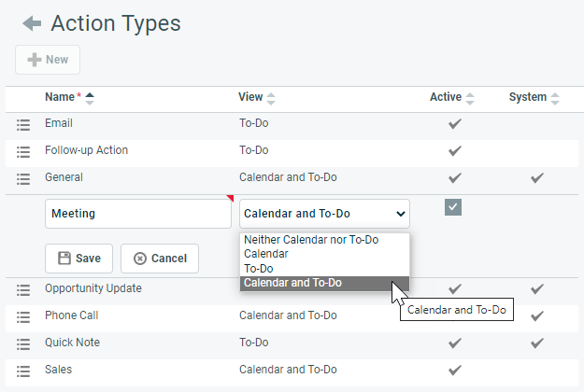Click the Meeting name text field
Viewport: 584px width, 392px height.
point(137,214)
